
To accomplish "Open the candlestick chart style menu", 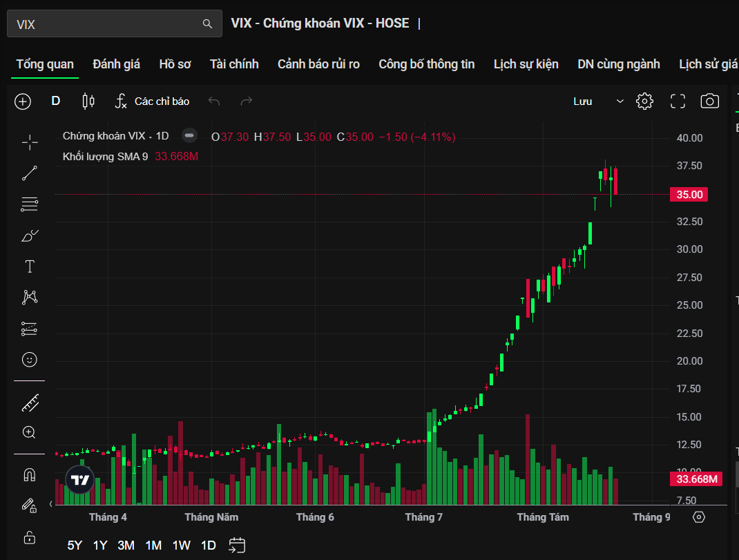I will click(x=88, y=101).
